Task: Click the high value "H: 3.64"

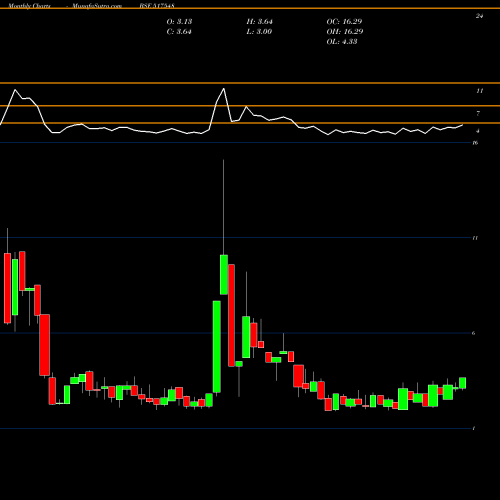Action: [x=260, y=22]
